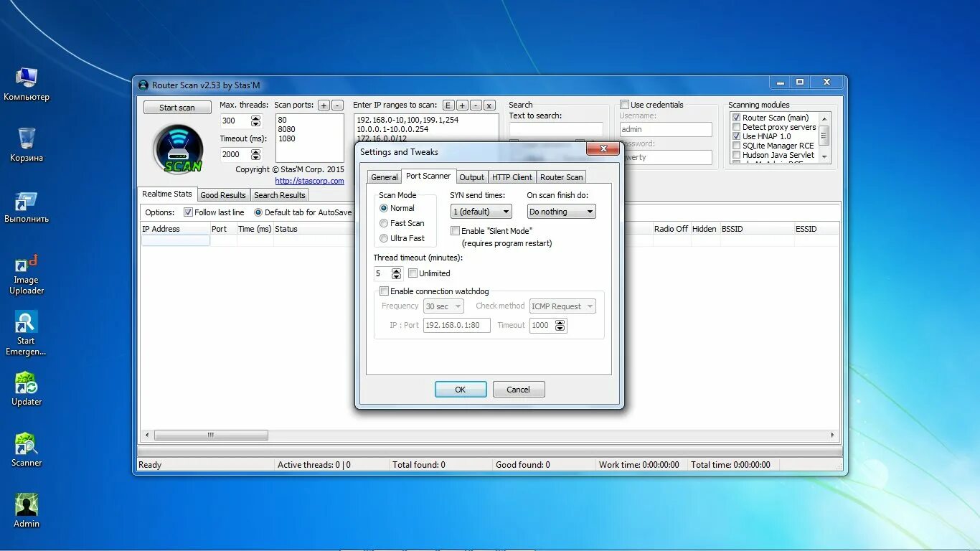The height and width of the screenshot is (551, 980).
Task: Launch Image Uploader from the desktop
Action: tap(27, 274)
